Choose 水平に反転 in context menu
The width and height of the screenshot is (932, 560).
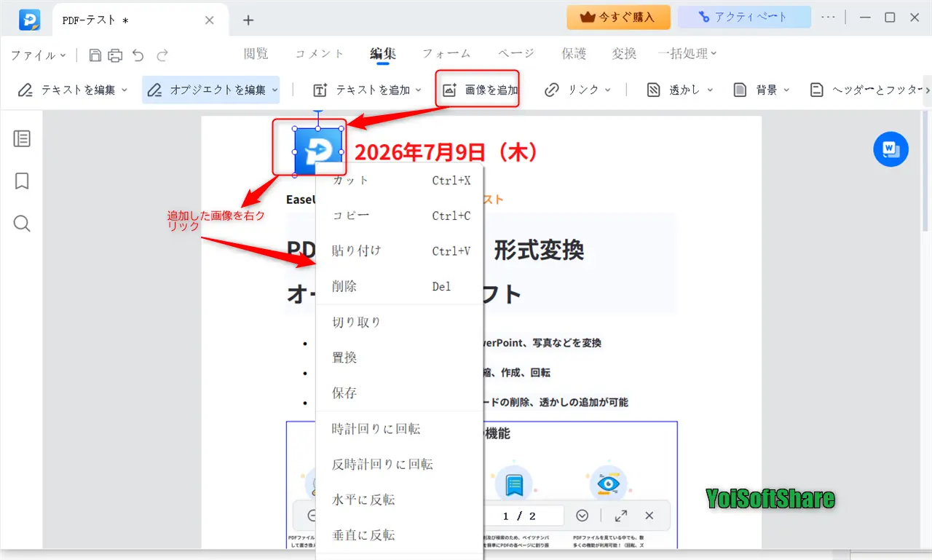[399, 500]
